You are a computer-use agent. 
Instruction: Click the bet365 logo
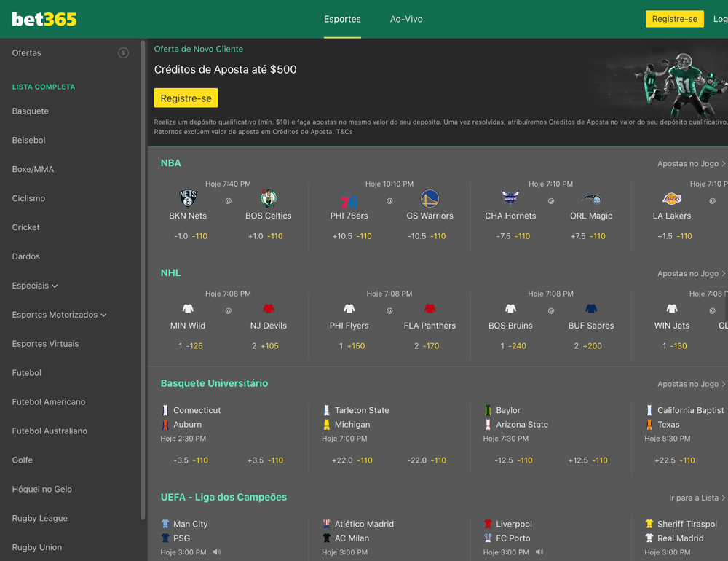pyautogui.click(x=44, y=19)
